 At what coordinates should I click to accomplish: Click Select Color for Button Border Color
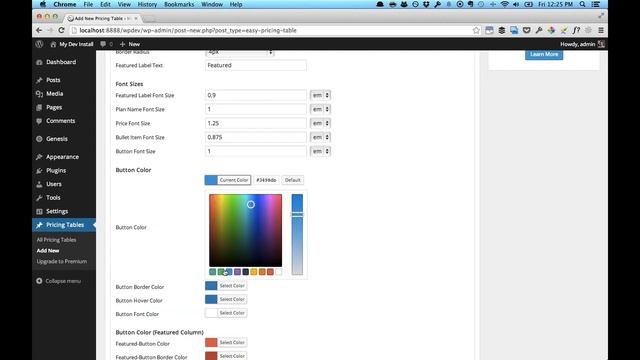pyautogui.click(x=226, y=286)
